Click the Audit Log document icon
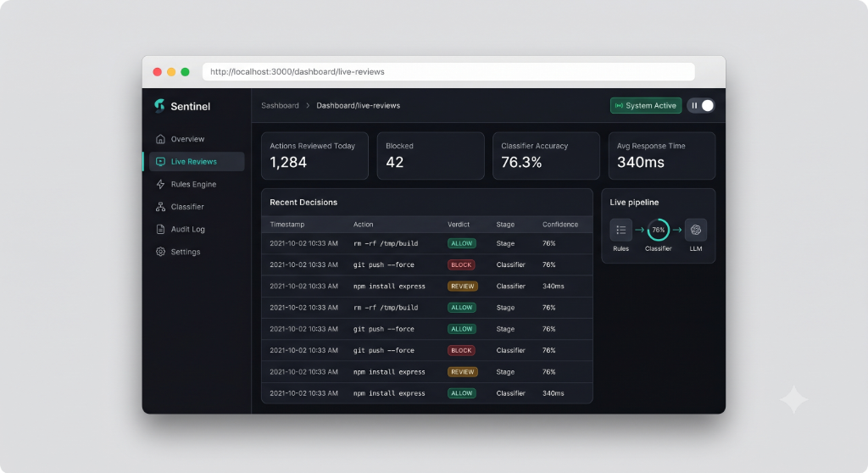This screenshot has height=473, width=868. pyautogui.click(x=160, y=229)
